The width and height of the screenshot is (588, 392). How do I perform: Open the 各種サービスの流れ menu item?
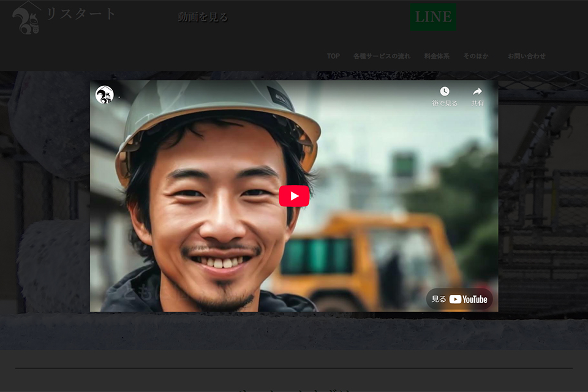tap(382, 56)
